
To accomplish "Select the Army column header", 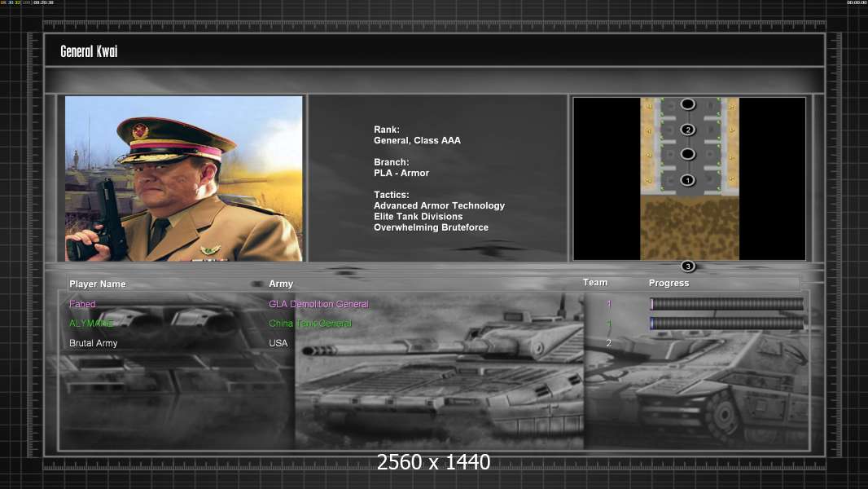I will point(281,284).
